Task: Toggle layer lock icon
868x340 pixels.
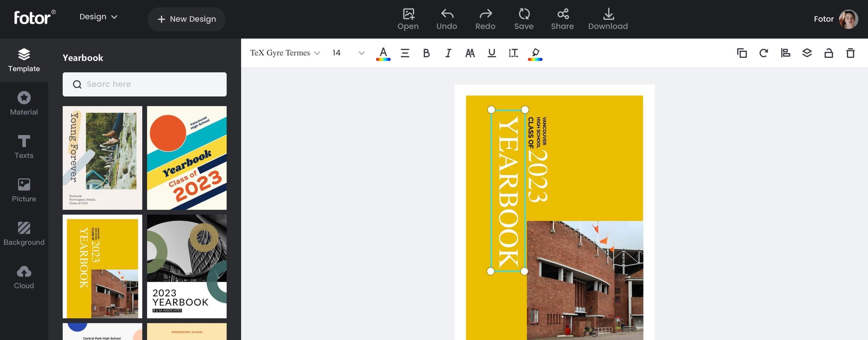Action: [829, 53]
